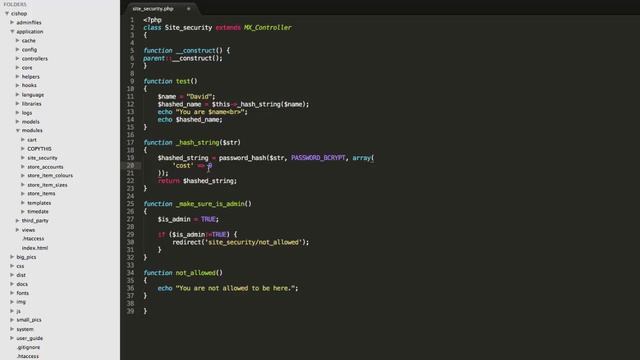The height and width of the screenshot is (360, 640).
Task: Expand the helpers folder
Action: (18, 76)
